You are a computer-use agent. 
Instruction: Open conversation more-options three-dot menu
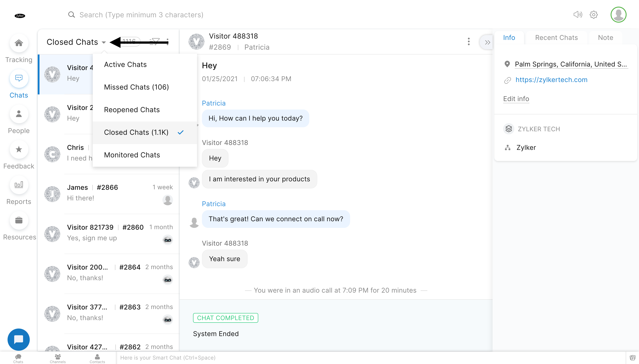468,41
